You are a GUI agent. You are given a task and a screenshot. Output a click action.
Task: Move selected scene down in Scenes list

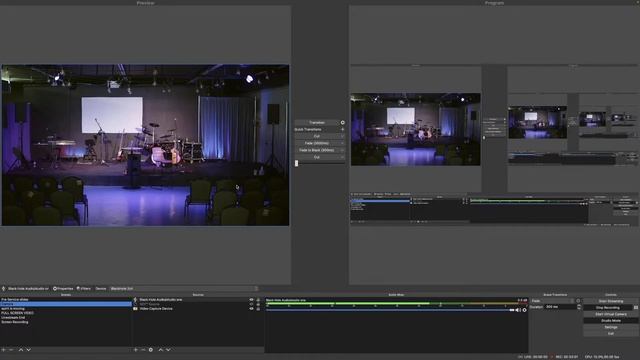(28, 350)
